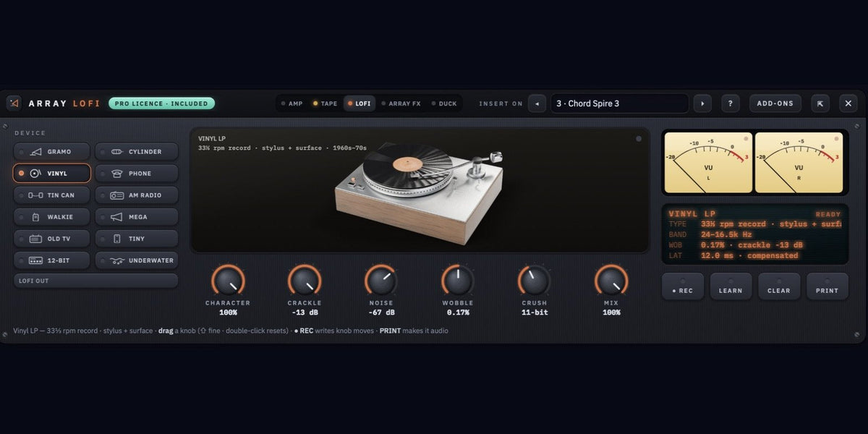This screenshot has height=434, width=868.
Task: Toggle the REC automation button
Action: pyautogui.click(x=683, y=286)
